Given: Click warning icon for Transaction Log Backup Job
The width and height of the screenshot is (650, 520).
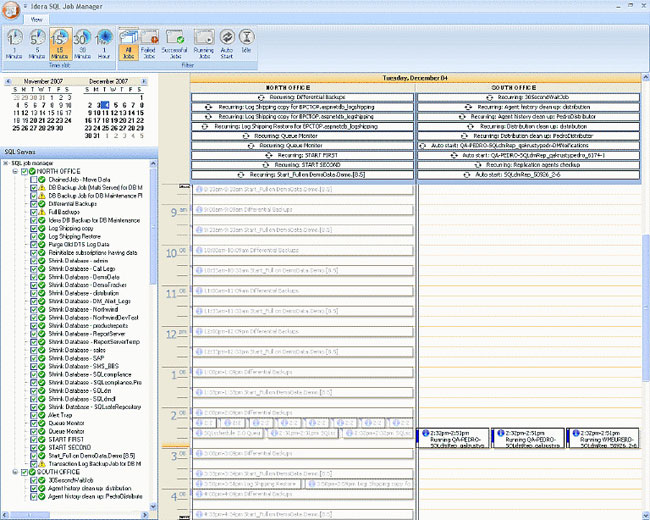Looking at the screenshot, I should click(41, 464).
